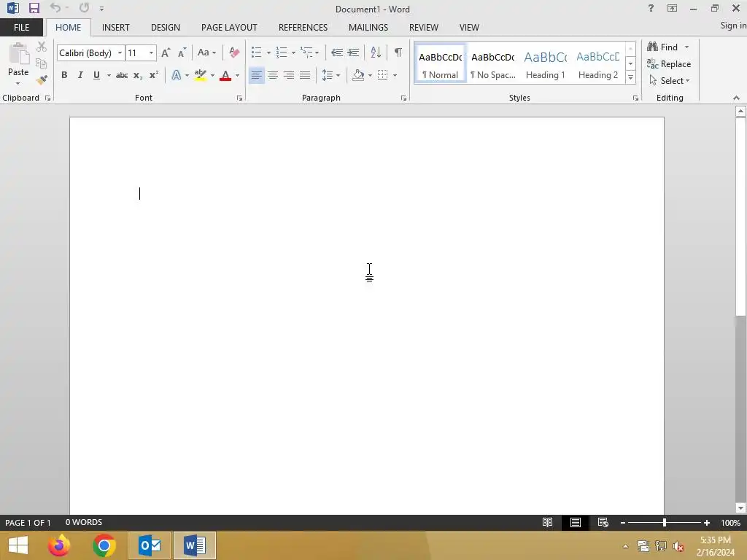Apply Text Effects with glowing A icon

tap(177, 75)
